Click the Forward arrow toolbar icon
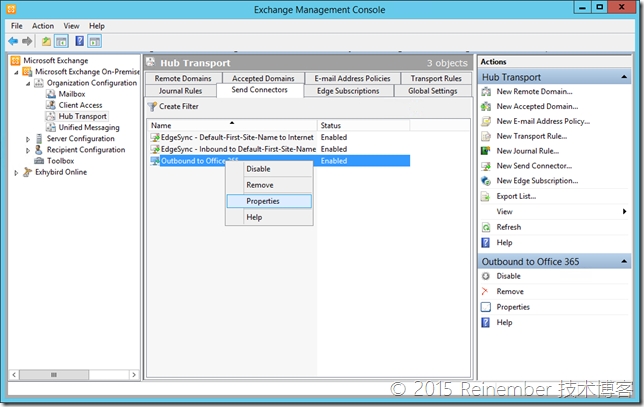This screenshot has height=407, width=644. point(27,41)
